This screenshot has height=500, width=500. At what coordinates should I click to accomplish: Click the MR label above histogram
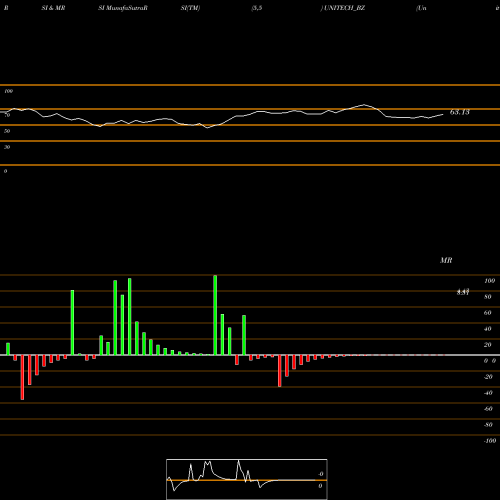point(446,260)
